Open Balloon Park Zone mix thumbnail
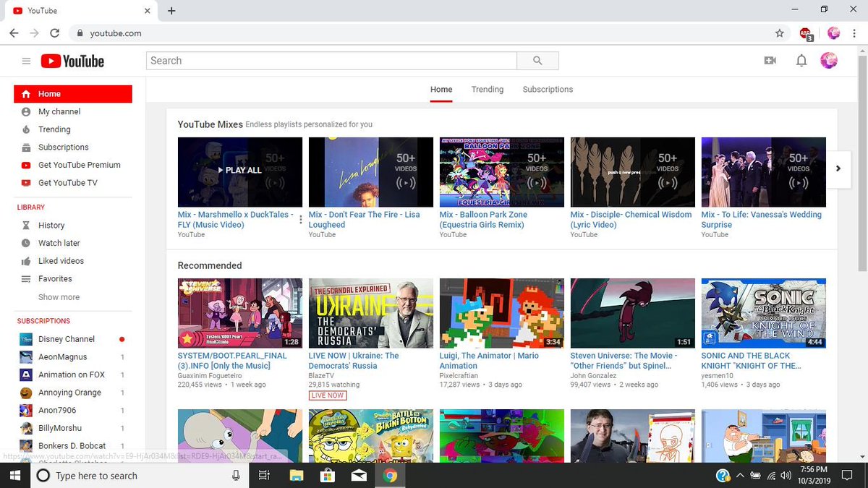Viewport: 868px width, 488px height. pyautogui.click(x=502, y=172)
